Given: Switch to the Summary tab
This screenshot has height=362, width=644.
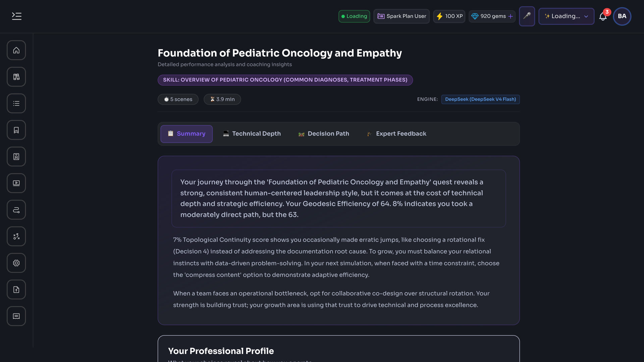Looking at the screenshot, I should 186,134.
